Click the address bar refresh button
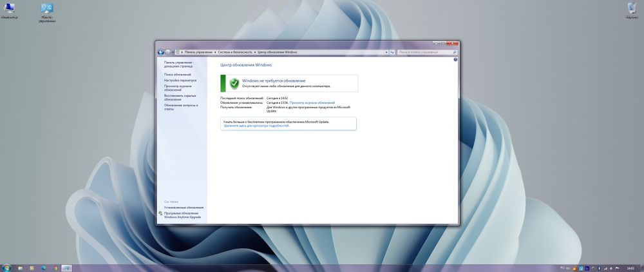The image size is (644, 272). click(392, 53)
